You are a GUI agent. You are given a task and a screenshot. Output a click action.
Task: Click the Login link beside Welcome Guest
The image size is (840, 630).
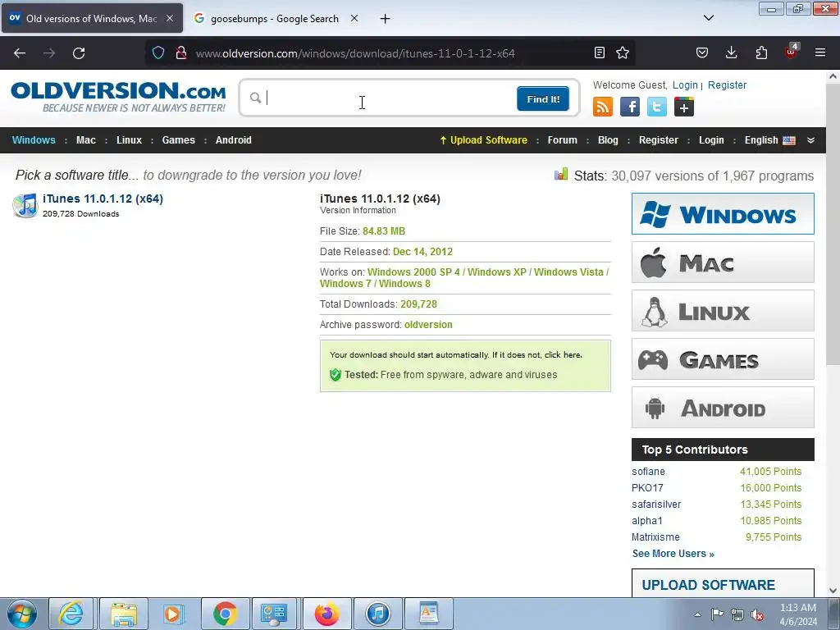tap(685, 85)
